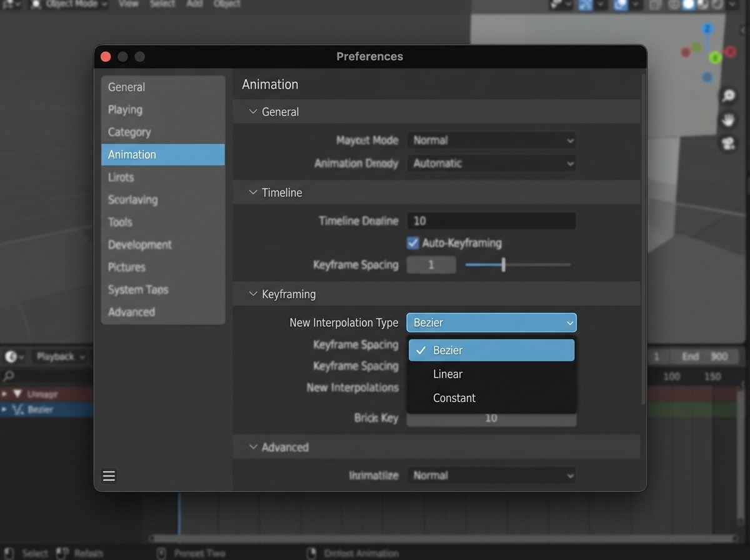
Task: Collapse the Keyframing section
Action: pyautogui.click(x=253, y=294)
